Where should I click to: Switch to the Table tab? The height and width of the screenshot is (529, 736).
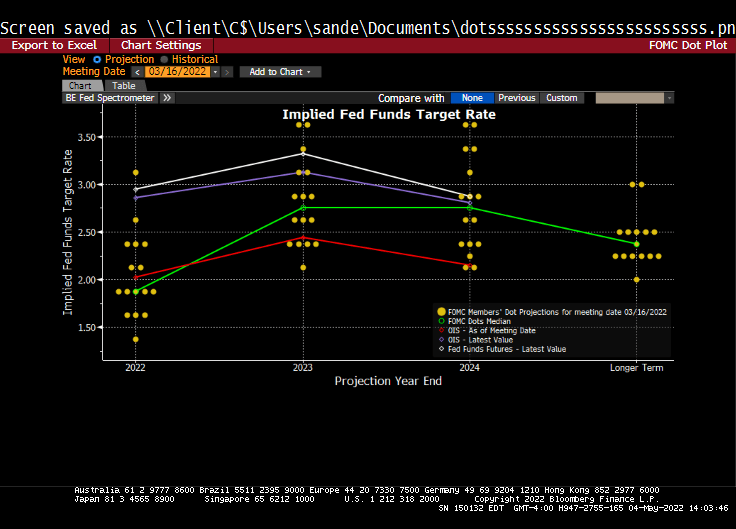(124, 86)
